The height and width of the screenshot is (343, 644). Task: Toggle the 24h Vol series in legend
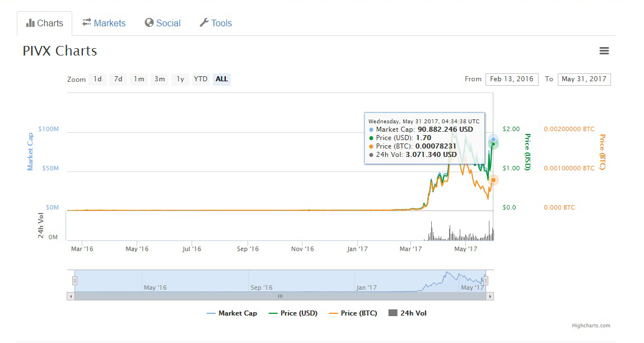coord(408,313)
